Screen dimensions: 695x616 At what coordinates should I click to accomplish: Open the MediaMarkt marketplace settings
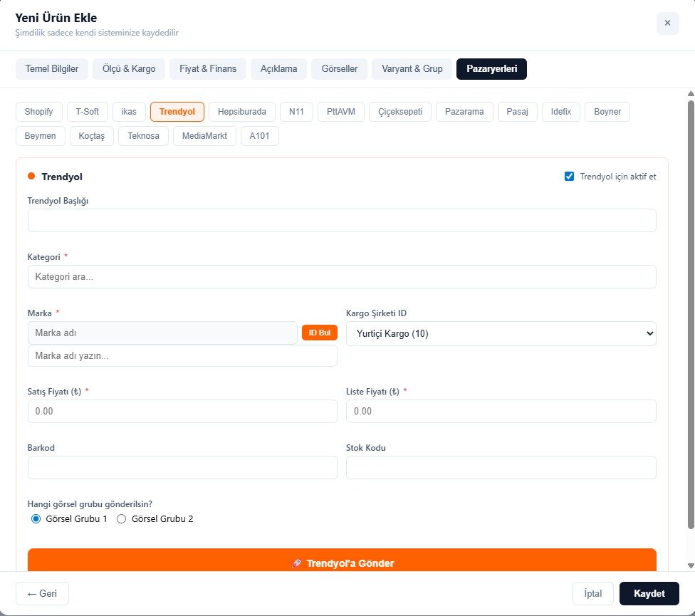tap(205, 136)
